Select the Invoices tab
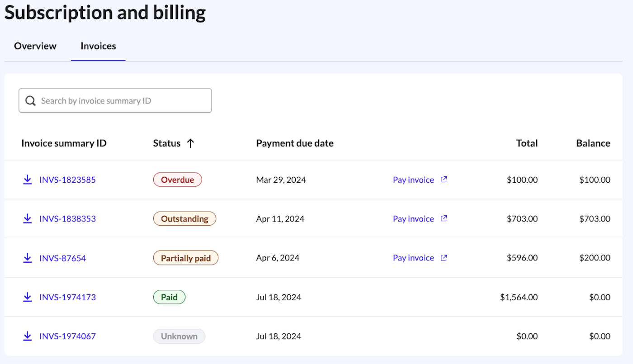 (98, 46)
